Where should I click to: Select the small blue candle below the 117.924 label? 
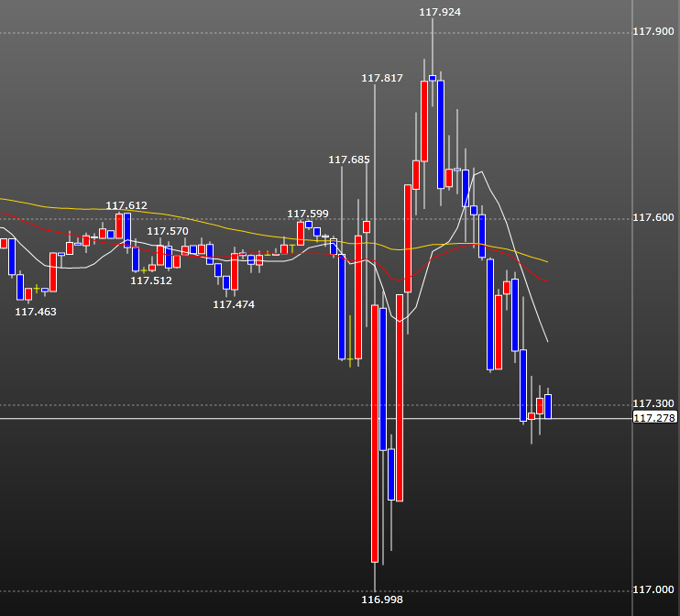(433, 78)
